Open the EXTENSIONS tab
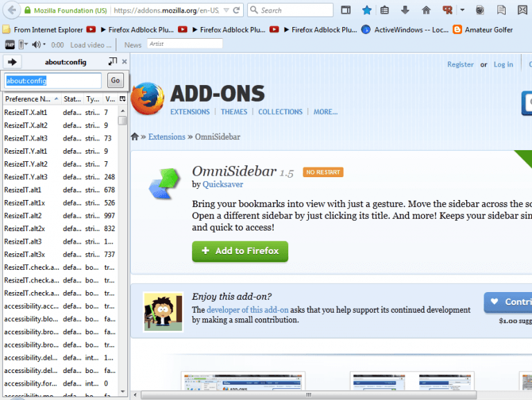This screenshot has height=400, width=532. [190, 111]
